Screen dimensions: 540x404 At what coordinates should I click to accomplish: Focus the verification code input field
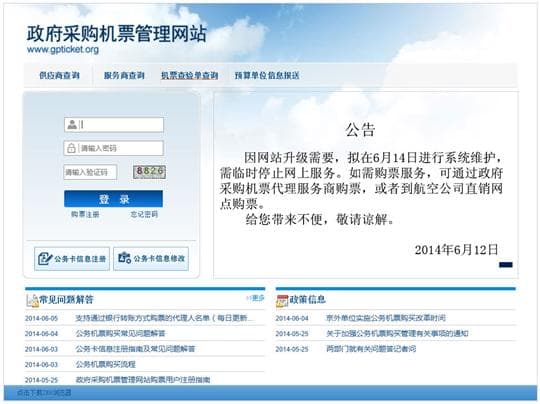(90, 172)
